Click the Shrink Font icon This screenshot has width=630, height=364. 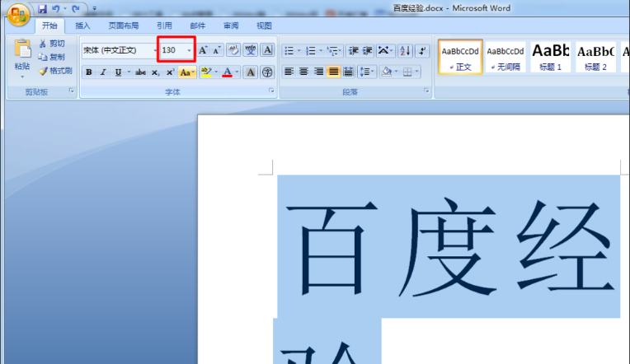pyautogui.click(x=217, y=50)
